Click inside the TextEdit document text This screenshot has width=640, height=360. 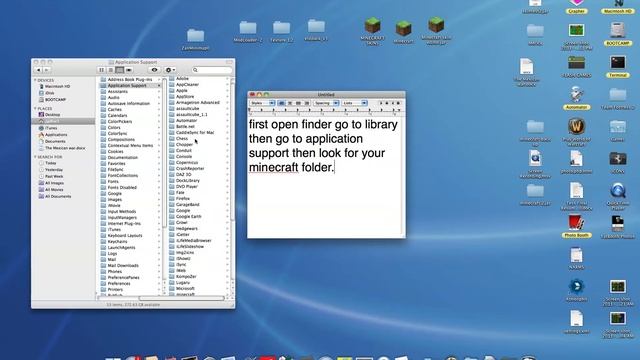[323, 146]
